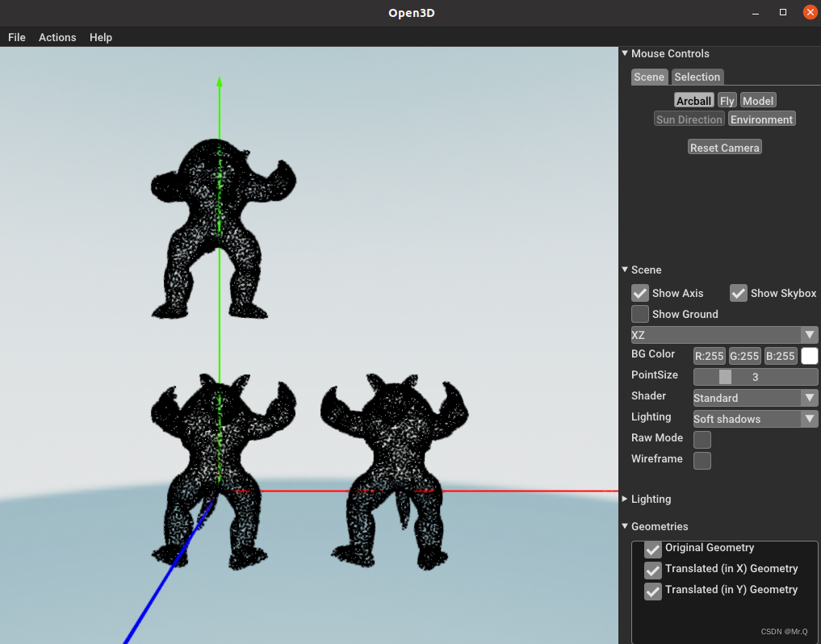This screenshot has height=644, width=821.
Task: Turn on Wireframe rendering
Action: pos(702,460)
